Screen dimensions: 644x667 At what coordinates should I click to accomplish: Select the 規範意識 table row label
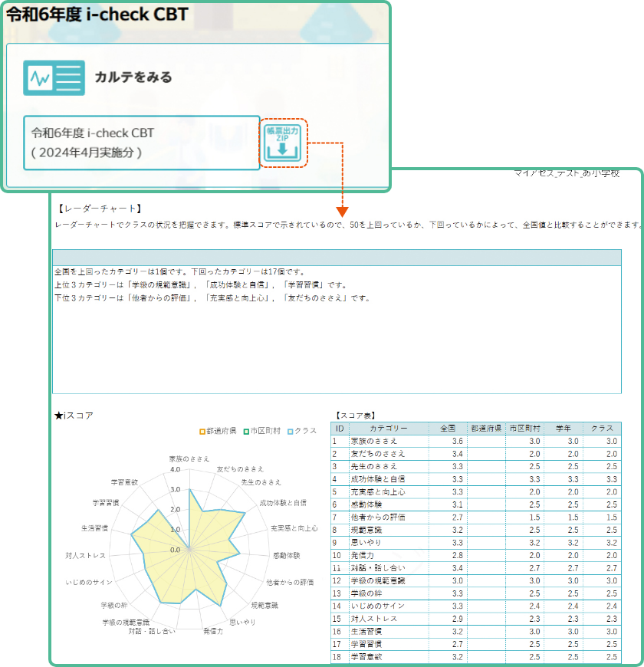pyautogui.click(x=366, y=530)
